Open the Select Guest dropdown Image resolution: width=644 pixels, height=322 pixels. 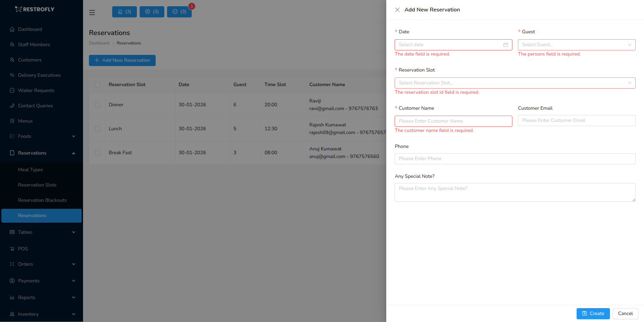click(576, 44)
